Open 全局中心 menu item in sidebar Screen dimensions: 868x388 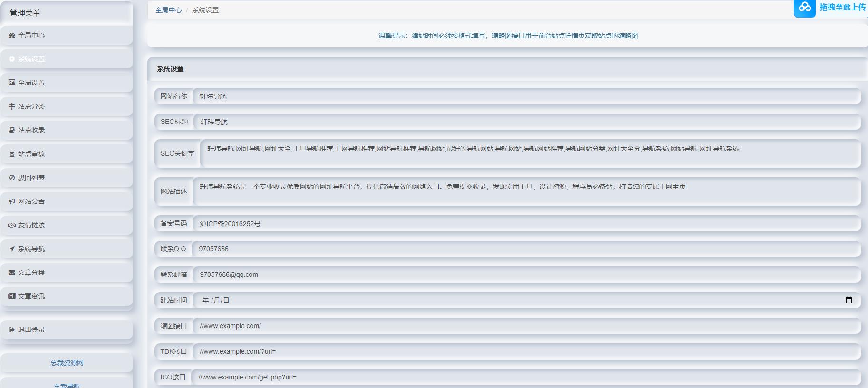67,35
